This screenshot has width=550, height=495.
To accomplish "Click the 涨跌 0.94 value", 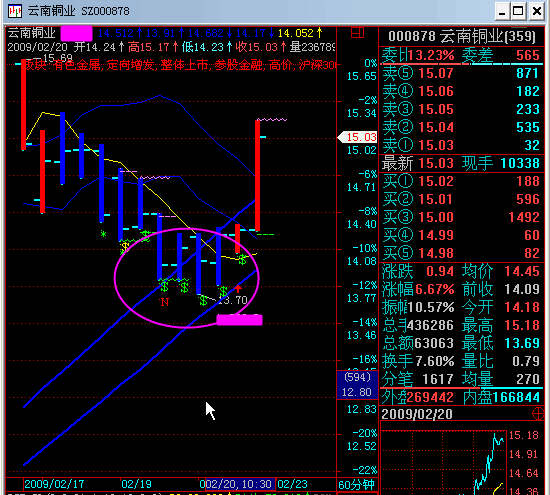I will point(440,271).
